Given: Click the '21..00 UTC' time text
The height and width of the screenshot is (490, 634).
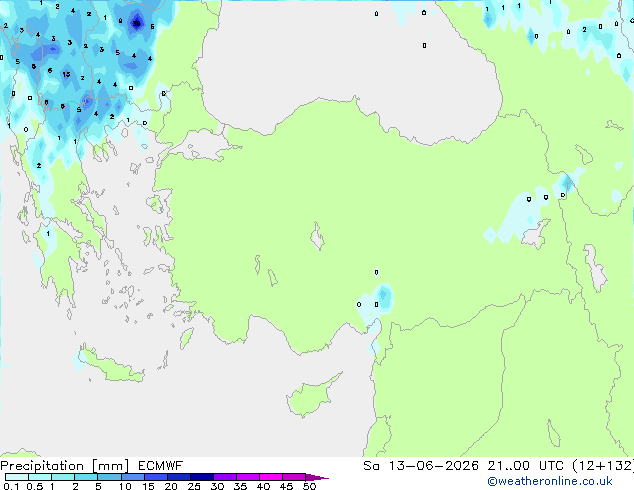Looking at the screenshot, I should pos(525,466).
